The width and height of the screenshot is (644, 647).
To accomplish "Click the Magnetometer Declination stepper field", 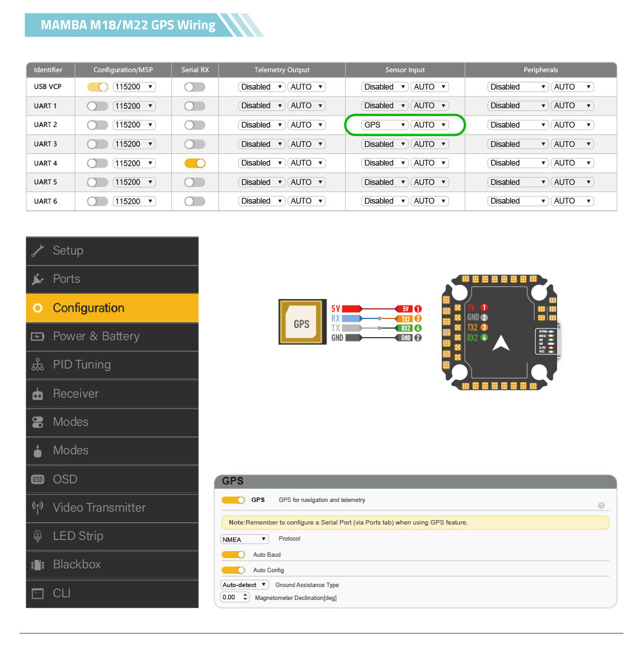I will 234,597.
